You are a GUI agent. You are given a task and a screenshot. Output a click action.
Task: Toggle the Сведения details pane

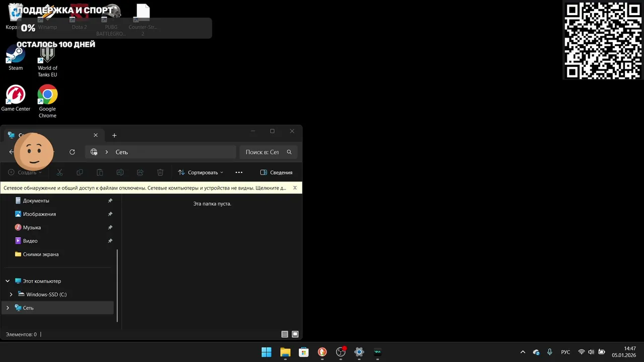[x=276, y=172]
